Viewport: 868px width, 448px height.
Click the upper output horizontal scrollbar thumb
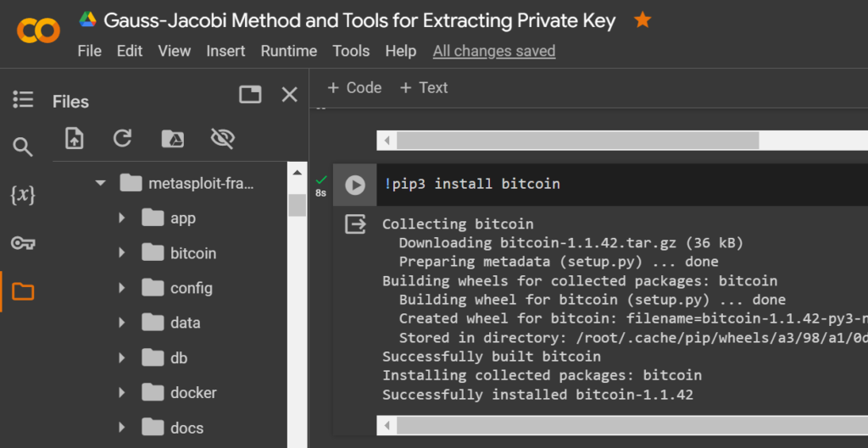coord(577,141)
